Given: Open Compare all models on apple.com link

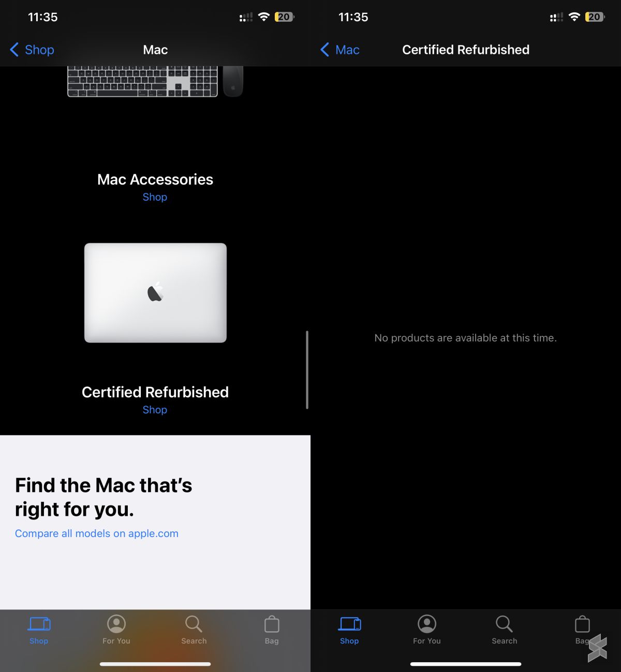Looking at the screenshot, I should tap(97, 533).
